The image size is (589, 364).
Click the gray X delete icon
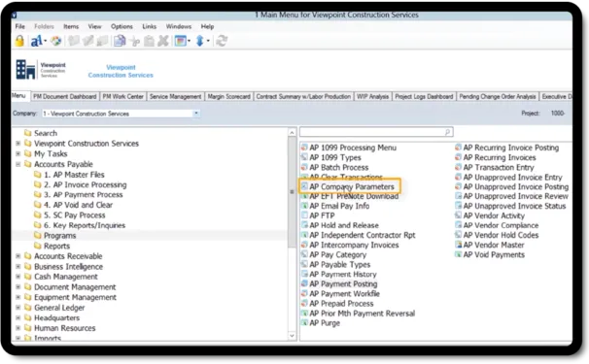[x=163, y=41]
